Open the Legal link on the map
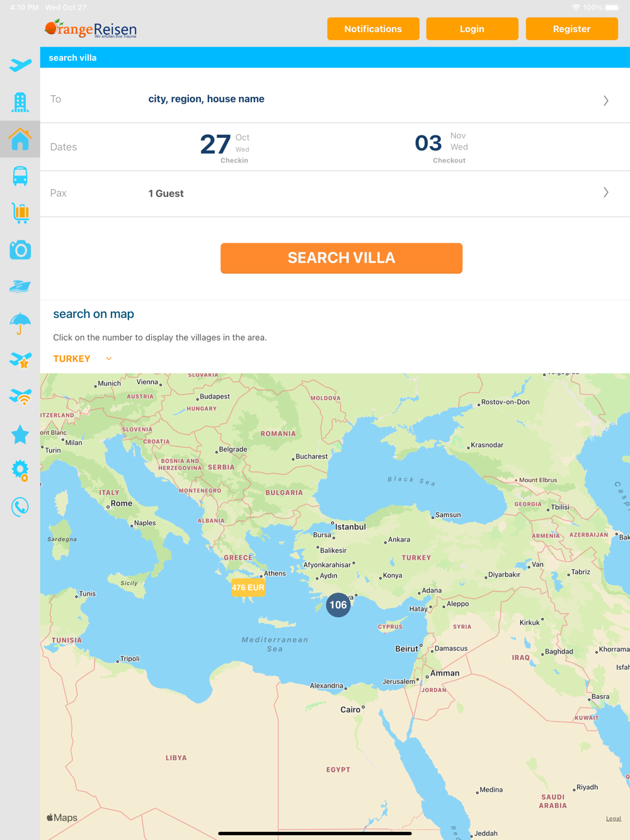The height and width of the screenshot is (840, 630). (614, 819)
